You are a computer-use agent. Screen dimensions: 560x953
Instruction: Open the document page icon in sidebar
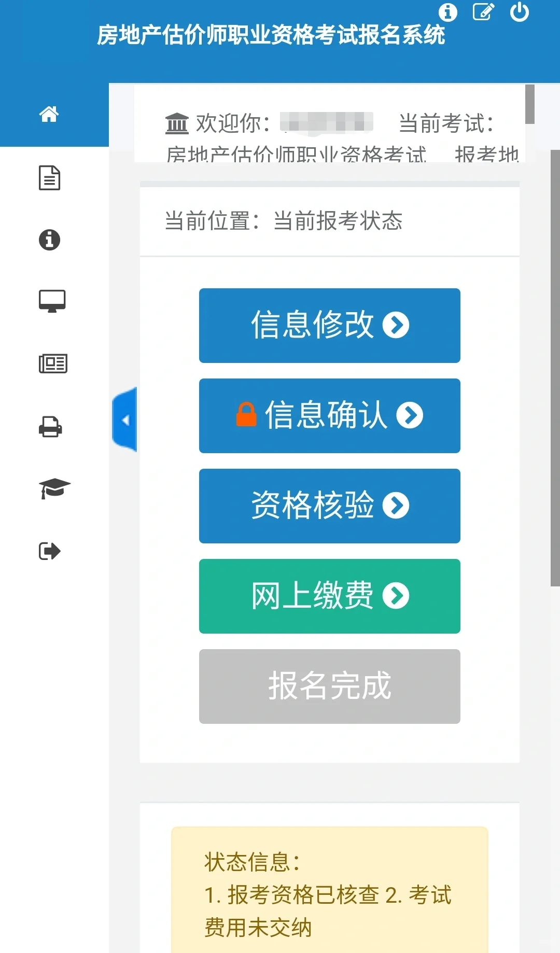[49, 178]
